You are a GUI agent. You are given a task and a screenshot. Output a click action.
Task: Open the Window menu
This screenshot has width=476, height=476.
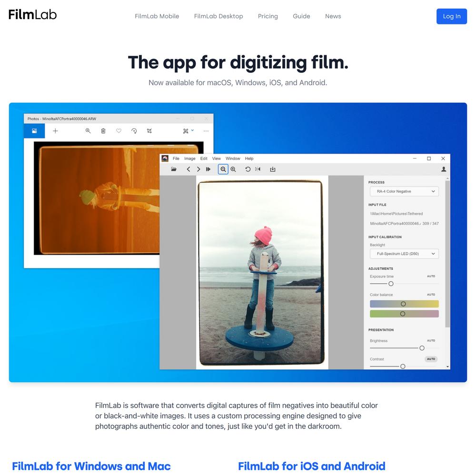pos(233,159)
